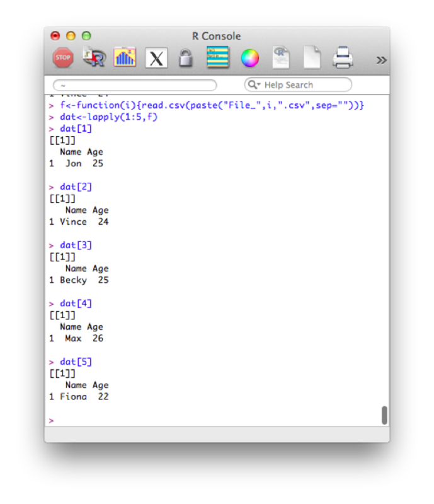Zoom the R Console window
Viewport: 434px width, 504px height.
pos(86,36)
